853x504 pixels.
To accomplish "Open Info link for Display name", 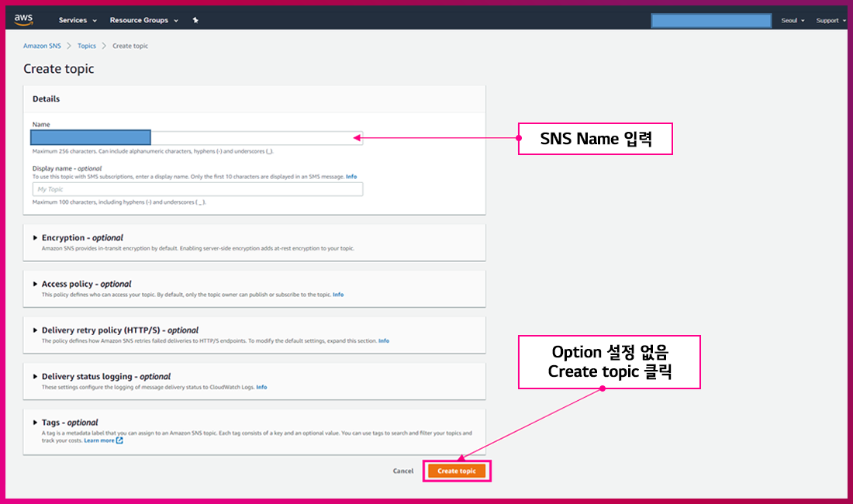I will point(351,177).
